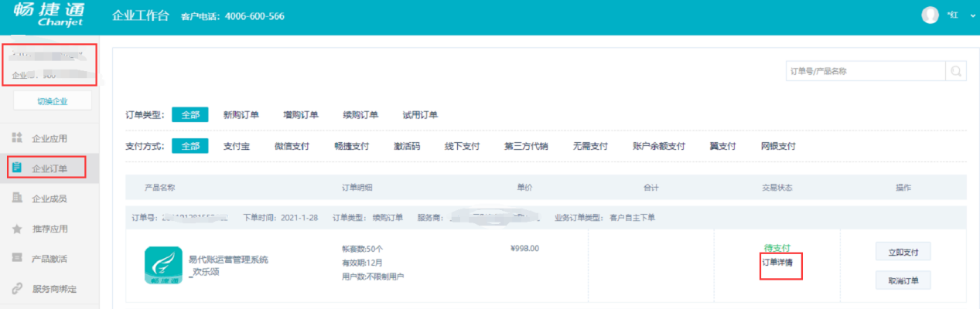Click 业务订单类型: 客户自主下单 text

605,218
